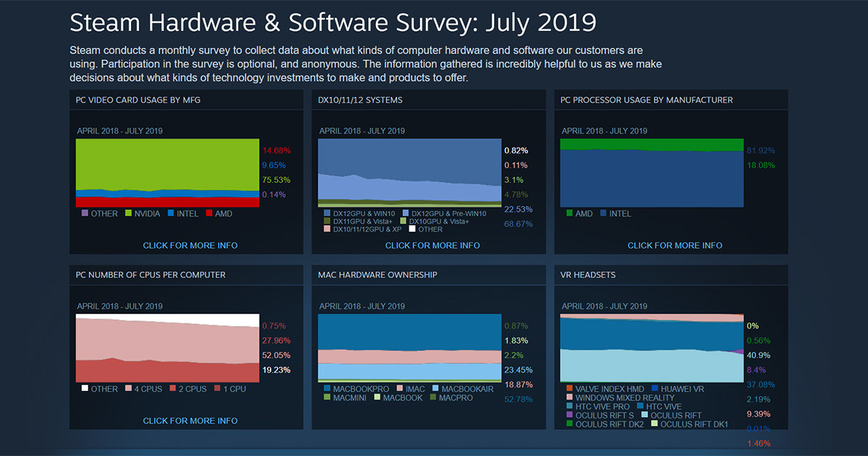Click the 9.39% value in VR headsets panel
This screenshot has height=456, width=868.
tap(759, 413)
